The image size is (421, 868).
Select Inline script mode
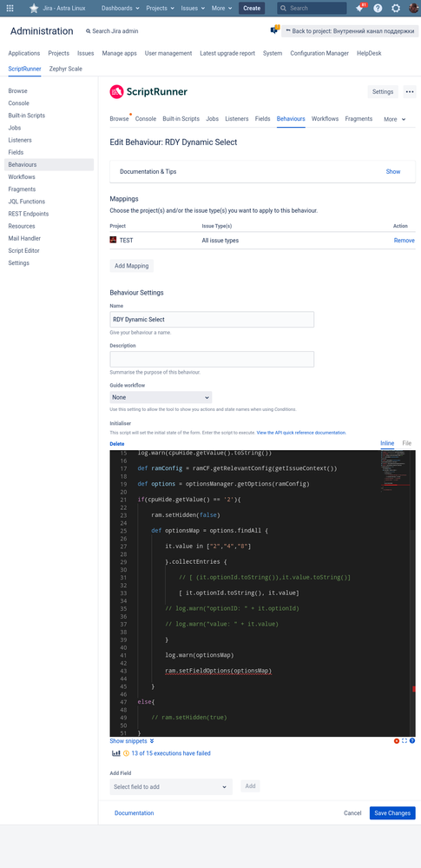pyautogui.click(x=387, y=443)
